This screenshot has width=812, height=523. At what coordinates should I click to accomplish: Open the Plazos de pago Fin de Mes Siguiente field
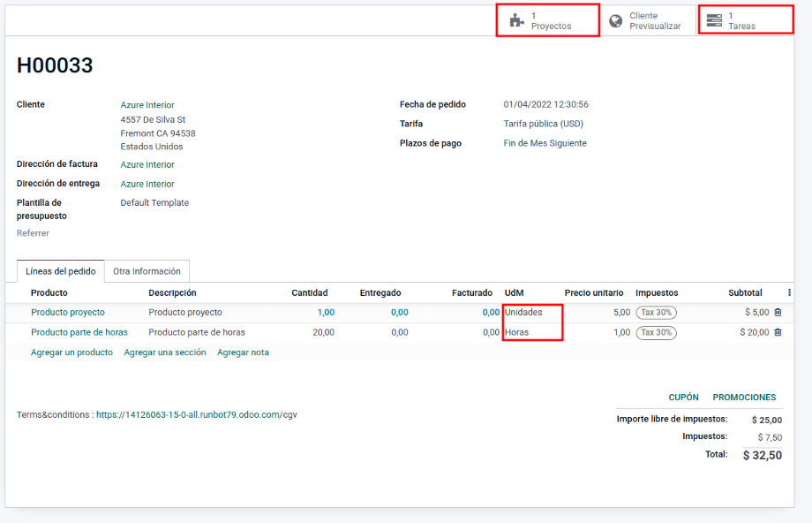pyautogui.click(x=545, y=143)
